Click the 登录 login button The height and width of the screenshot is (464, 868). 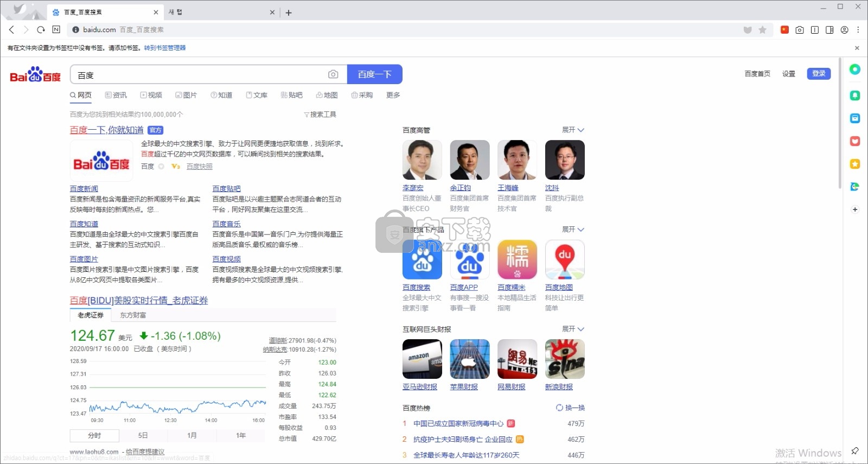point(819,73)
